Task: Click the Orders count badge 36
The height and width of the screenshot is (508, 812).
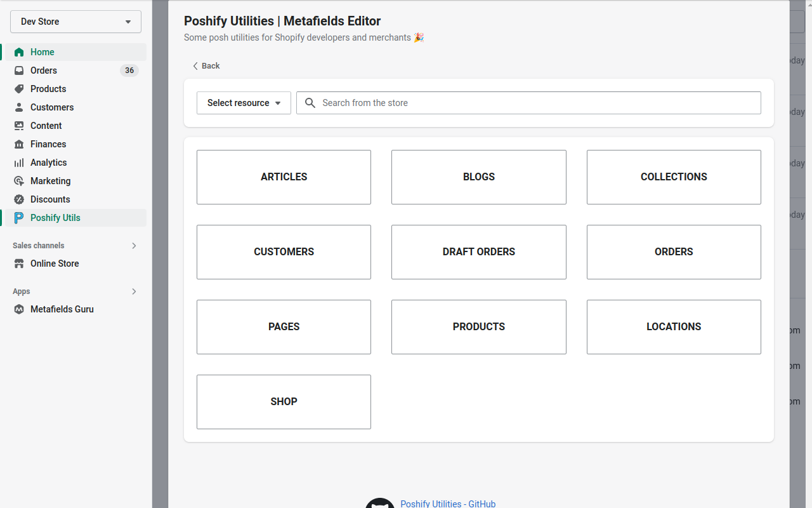Action: pos(129,70)
